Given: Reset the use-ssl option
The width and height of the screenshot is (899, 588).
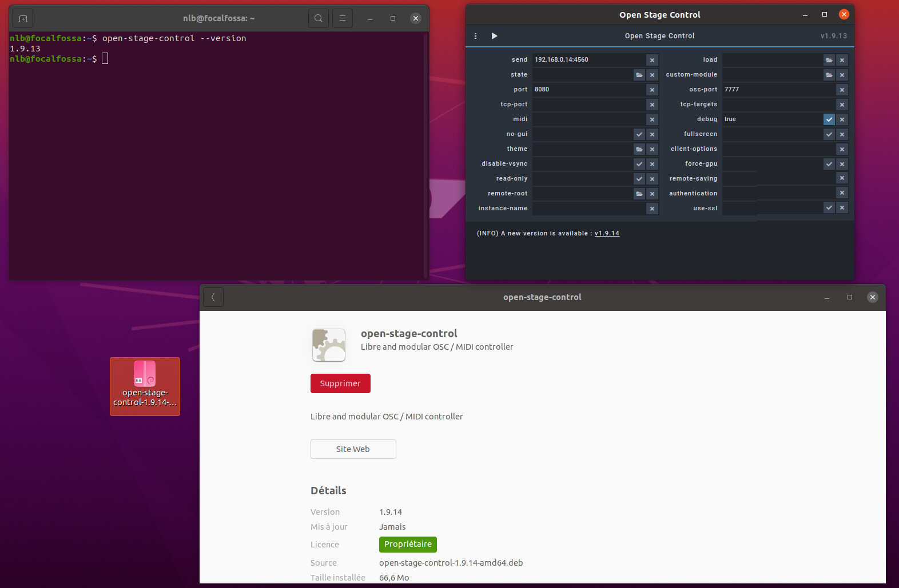Looking at the screenshot, I should [842, 208].
